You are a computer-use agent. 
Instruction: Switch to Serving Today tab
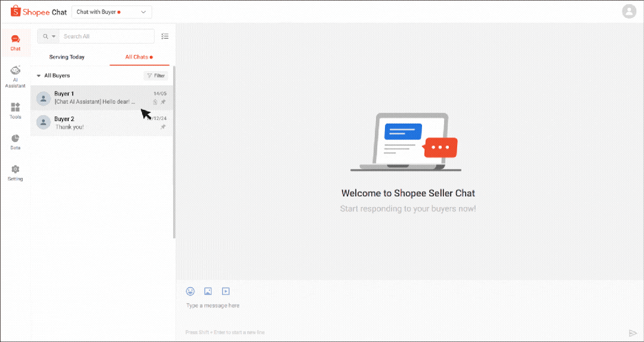pos(67,57)
